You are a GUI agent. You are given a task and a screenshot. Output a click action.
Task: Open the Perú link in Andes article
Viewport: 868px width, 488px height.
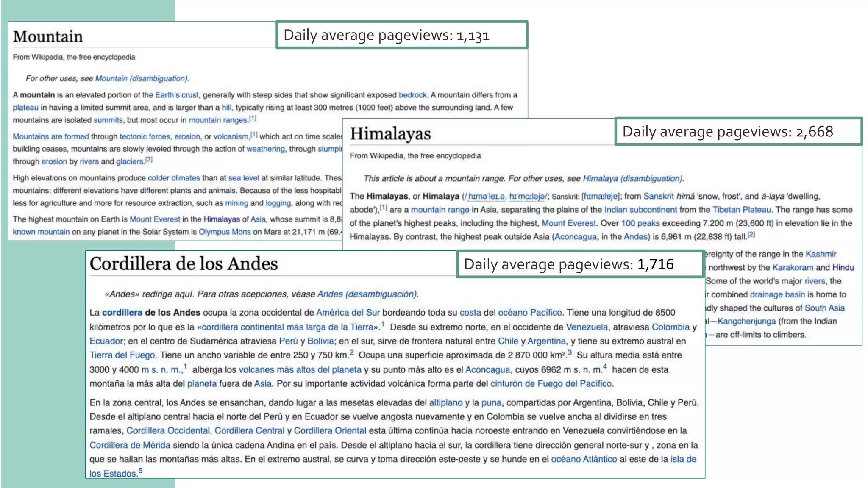coord(289,341)
